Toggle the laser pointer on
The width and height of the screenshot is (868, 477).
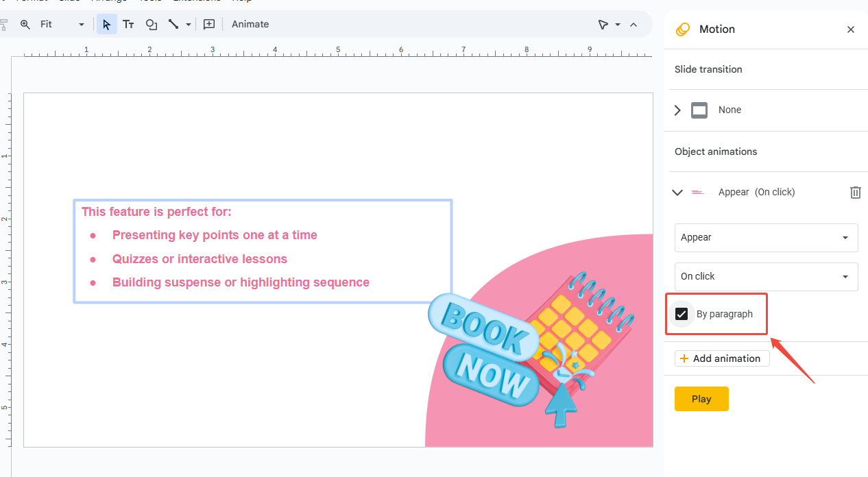tap(604, 24)
